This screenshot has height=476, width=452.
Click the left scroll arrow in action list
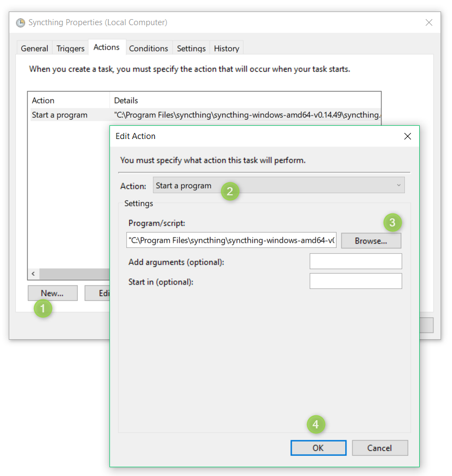(x=33, y=274)
